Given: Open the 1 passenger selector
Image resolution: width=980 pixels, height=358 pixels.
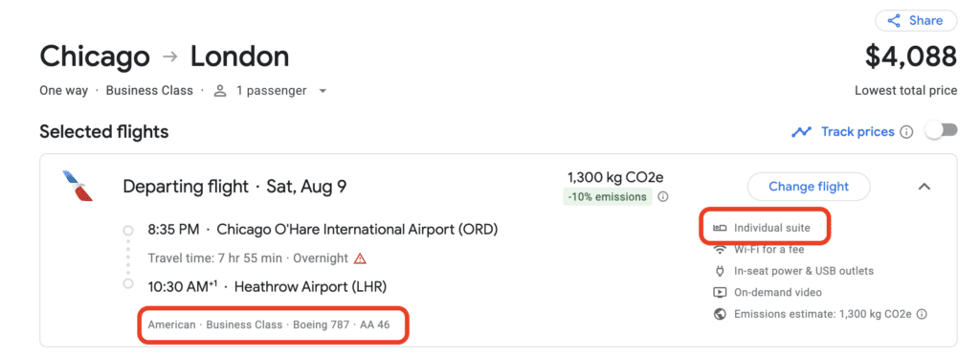Looking at the screenshot, I should point(271,91).
